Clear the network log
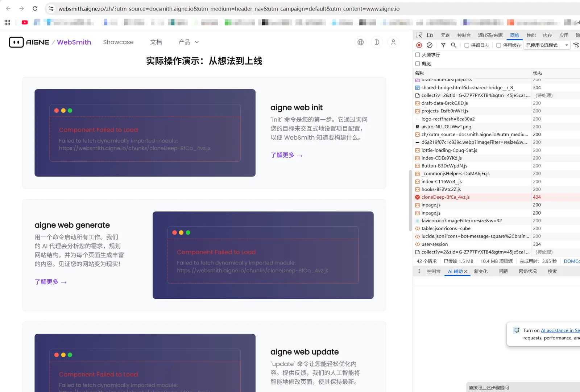 click(430, 45)
